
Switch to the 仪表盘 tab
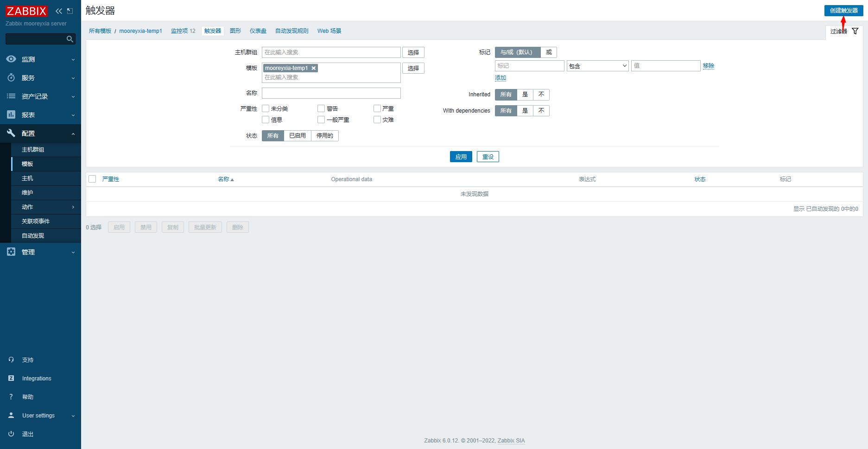tap(258, 31)
